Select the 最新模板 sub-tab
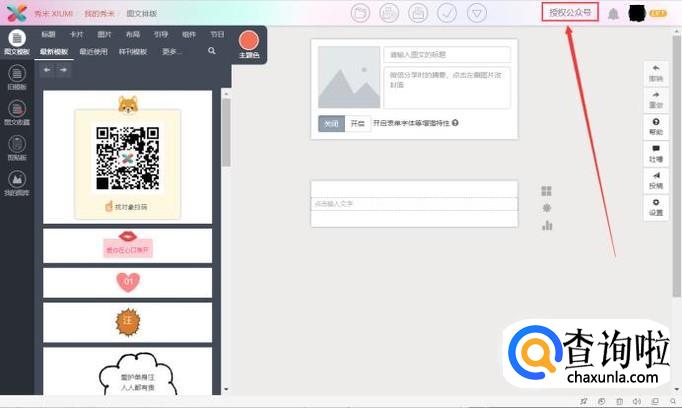682x408 pixels. (x=54, y=52)
